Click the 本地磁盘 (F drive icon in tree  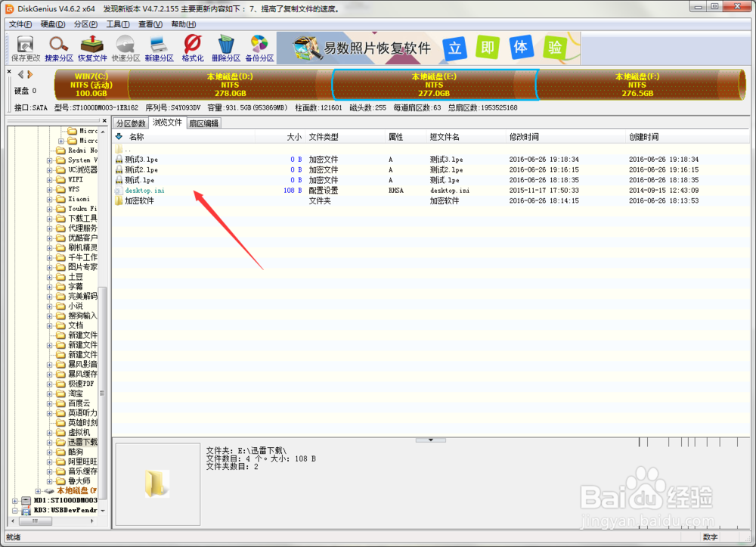pyautogui.click(x=49, y=490)
